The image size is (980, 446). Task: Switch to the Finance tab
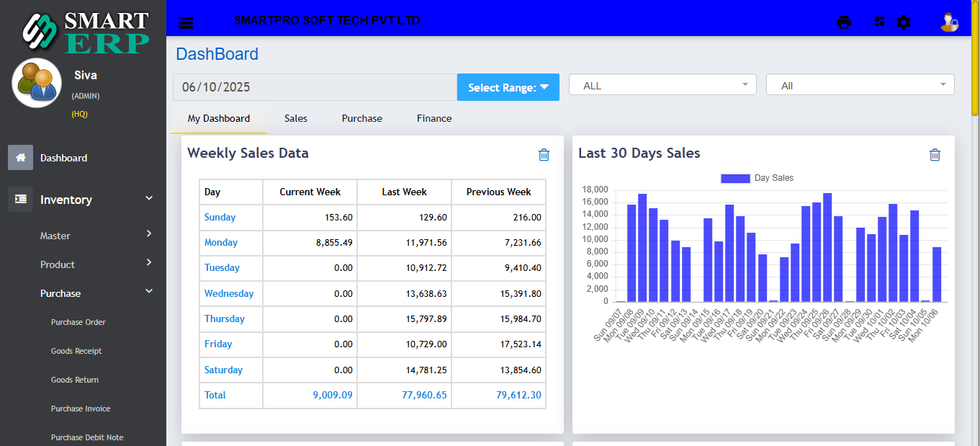[434, 118]
